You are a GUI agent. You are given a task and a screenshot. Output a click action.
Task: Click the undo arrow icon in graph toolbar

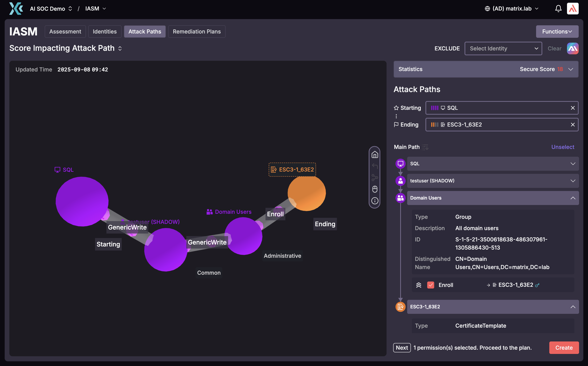click(375, 166)
